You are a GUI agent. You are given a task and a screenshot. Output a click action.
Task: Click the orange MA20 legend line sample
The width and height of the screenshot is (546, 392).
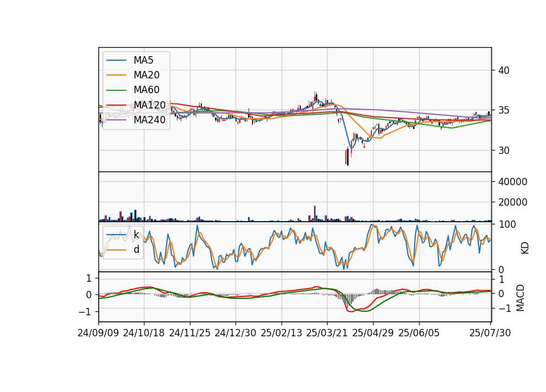point(116,76)
